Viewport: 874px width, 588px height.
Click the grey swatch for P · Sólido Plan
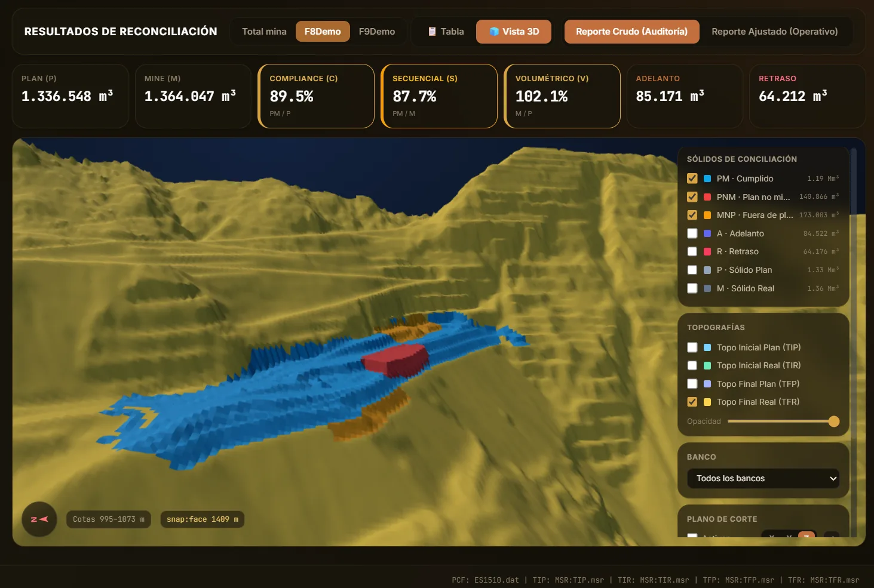coord(707,270)
